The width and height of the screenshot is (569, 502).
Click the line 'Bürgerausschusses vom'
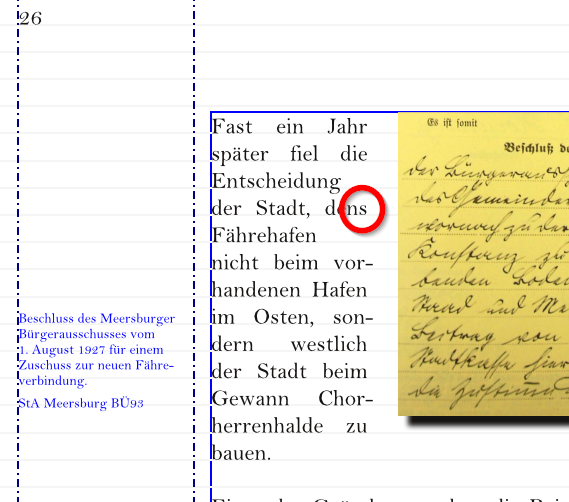click(x=87, y=334)
